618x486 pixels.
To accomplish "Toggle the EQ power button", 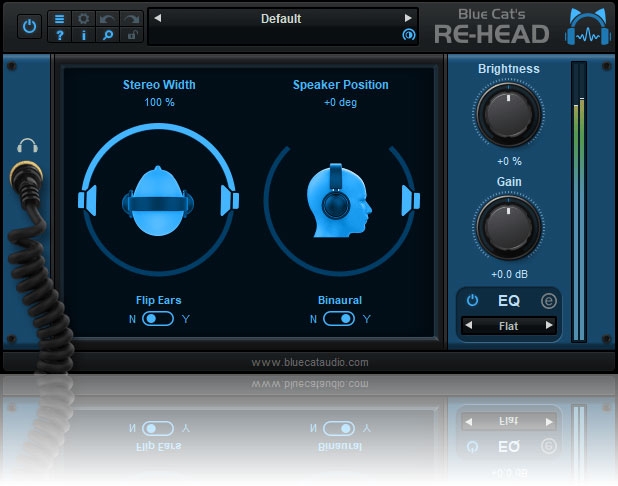I will point(472,300).
